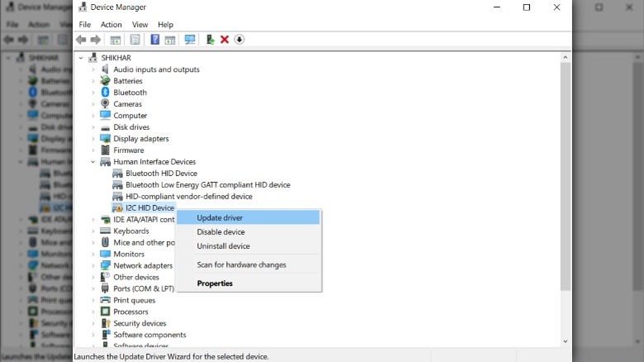Image resolution: width=644 pixels, height=362 pixels.
Task: Select the IDE ATA/ATAPI controllers label
Action: 144,219
